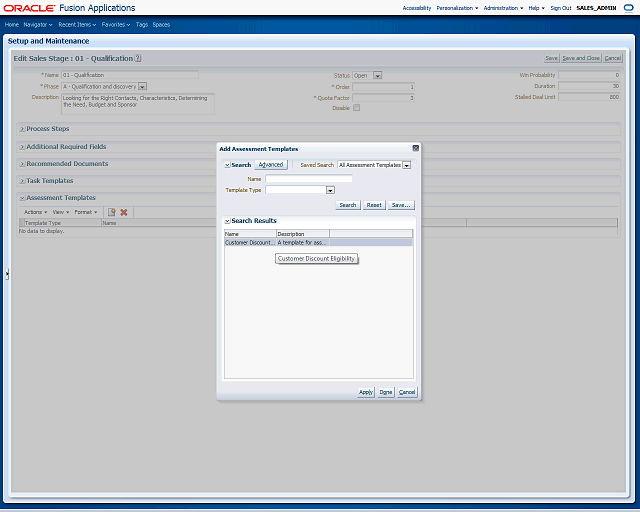Click the dialog Name input field
640x512 pixels.
[x=309, y=179]
